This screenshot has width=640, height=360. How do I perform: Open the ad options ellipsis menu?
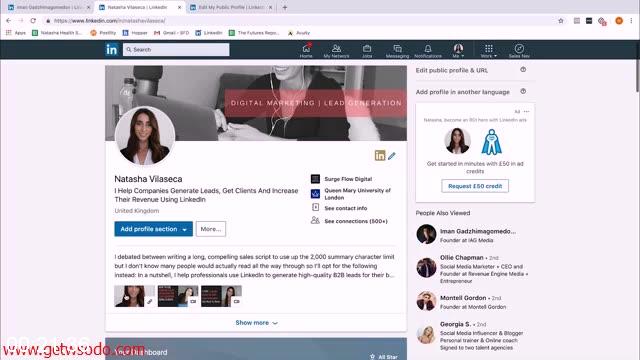click(526, 111)
